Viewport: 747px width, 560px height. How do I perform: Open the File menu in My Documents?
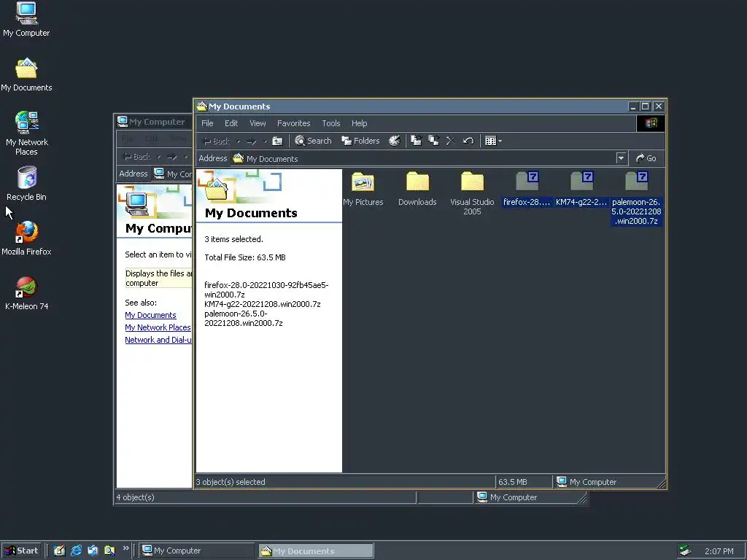[x=207, y=123]
